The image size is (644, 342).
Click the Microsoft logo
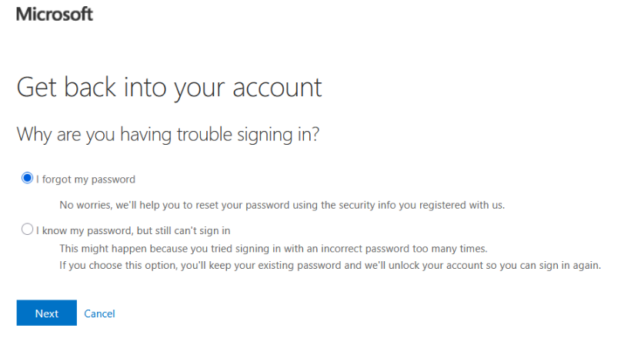(x=54, y=14)
